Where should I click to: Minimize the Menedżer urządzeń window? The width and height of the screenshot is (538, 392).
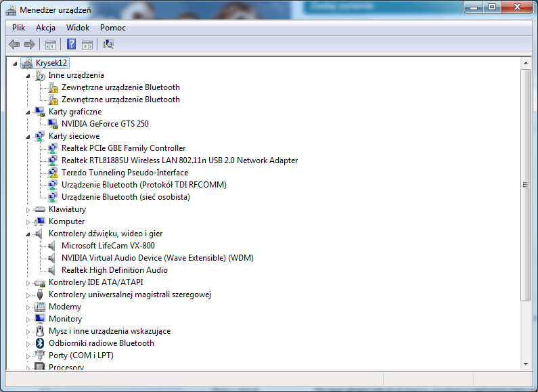[x=474, y=7]
